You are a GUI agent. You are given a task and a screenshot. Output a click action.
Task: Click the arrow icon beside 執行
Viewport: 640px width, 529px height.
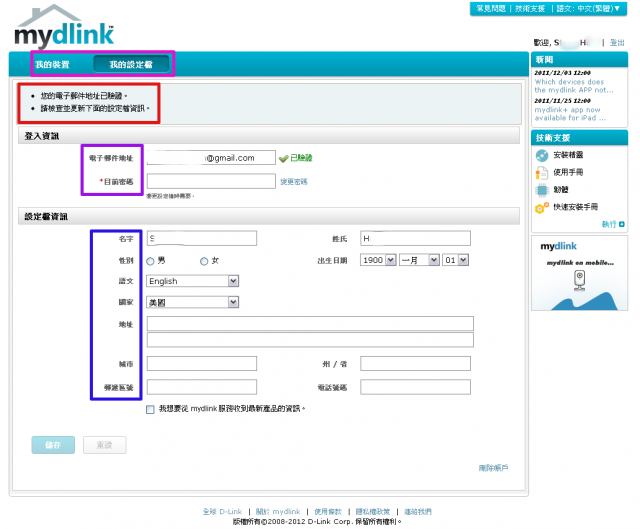[622, 224]
